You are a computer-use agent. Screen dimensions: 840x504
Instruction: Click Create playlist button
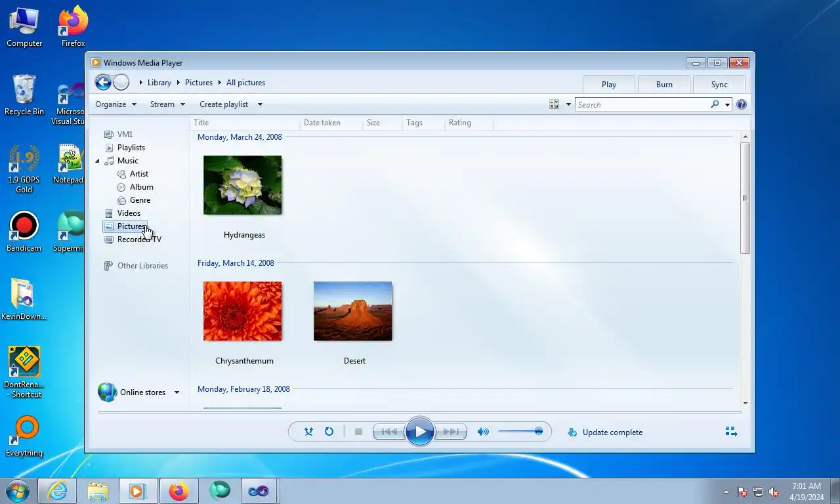coord(224,104)
